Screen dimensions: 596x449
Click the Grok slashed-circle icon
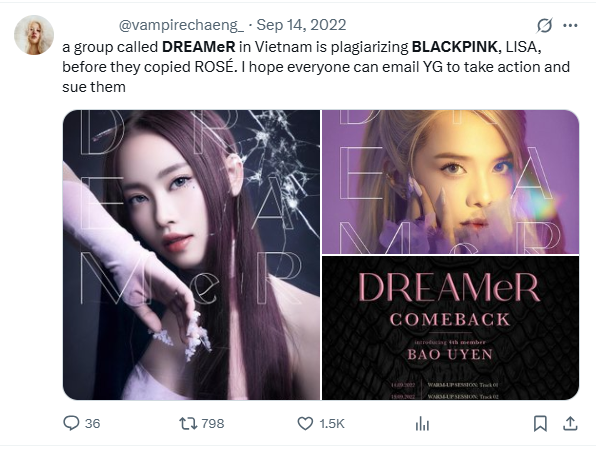point(544,25)
